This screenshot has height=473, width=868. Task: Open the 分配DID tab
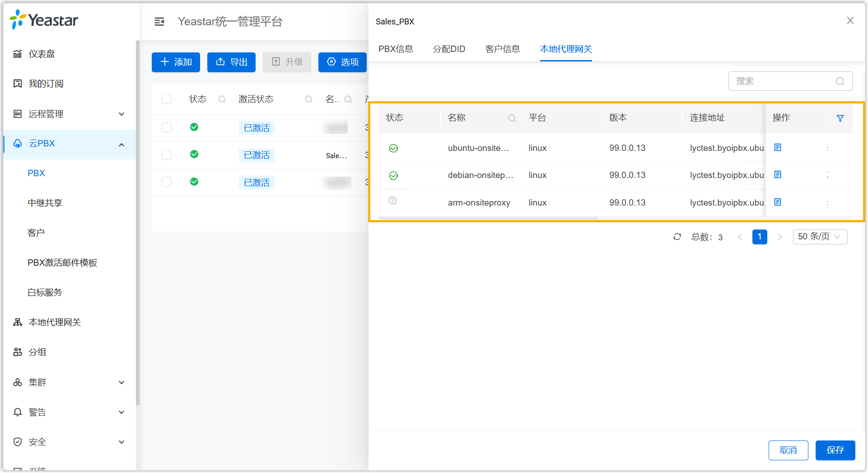point(449,49)
